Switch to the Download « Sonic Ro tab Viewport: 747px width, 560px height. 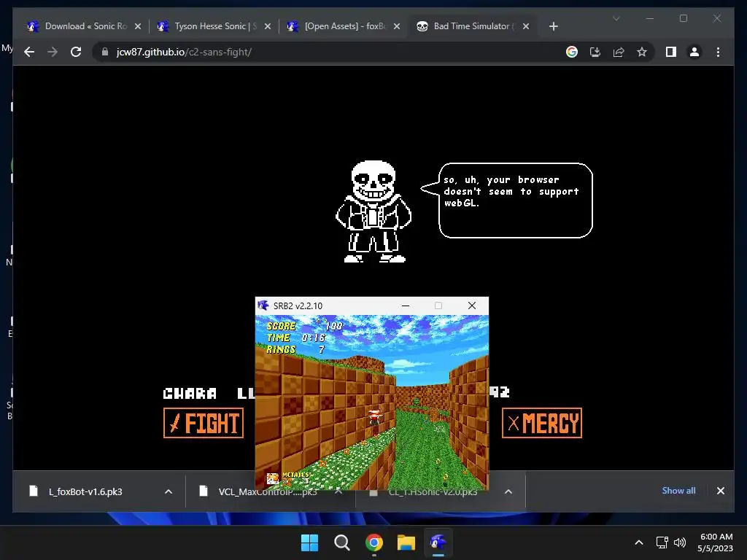coord(86,26)
